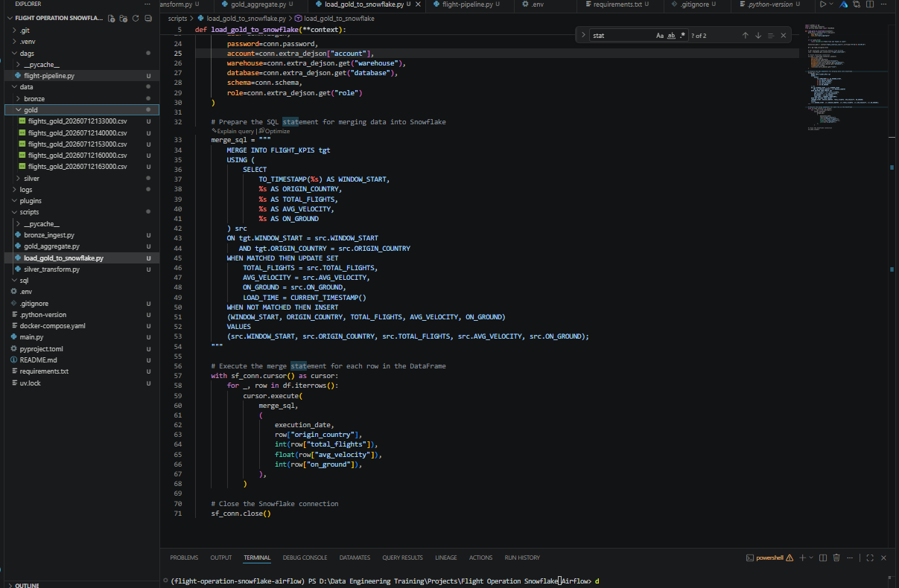Image resolution: width=899 pixels, height=588 pixels.
Task: Add a new terminal with plus icon
Action: point(802,557)
